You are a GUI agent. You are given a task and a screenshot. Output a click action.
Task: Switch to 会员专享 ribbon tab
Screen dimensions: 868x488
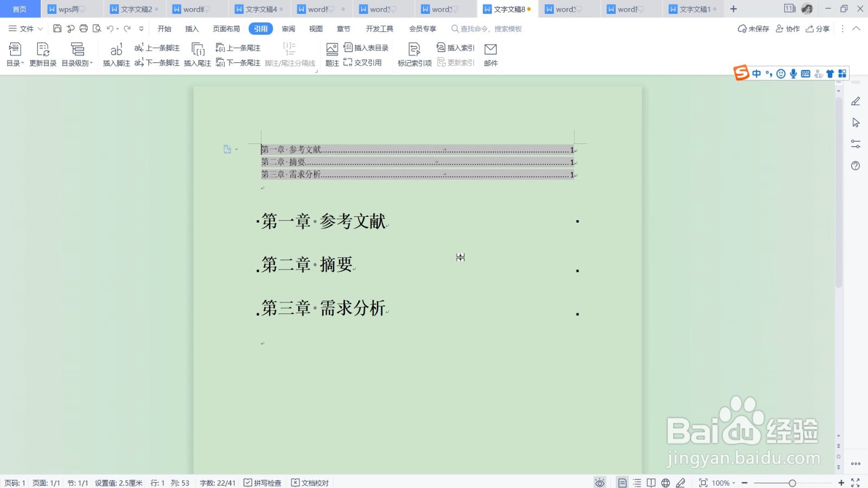click(423, 29)
